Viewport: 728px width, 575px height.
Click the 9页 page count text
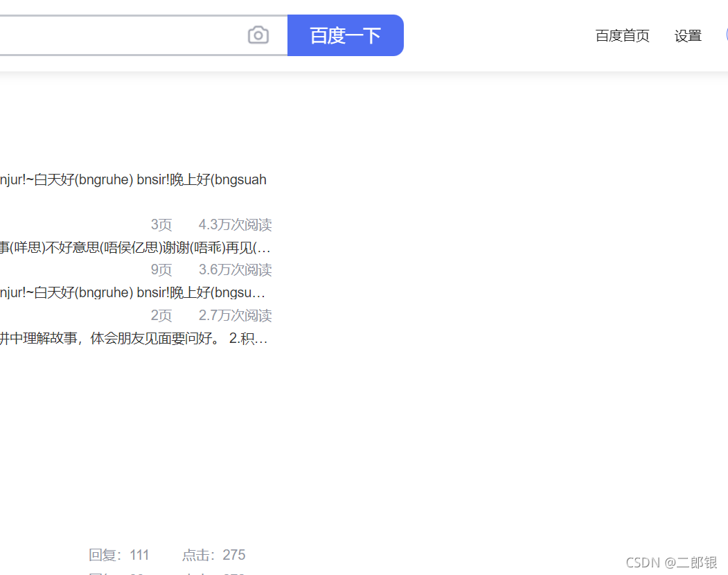(x=161, y=270)
